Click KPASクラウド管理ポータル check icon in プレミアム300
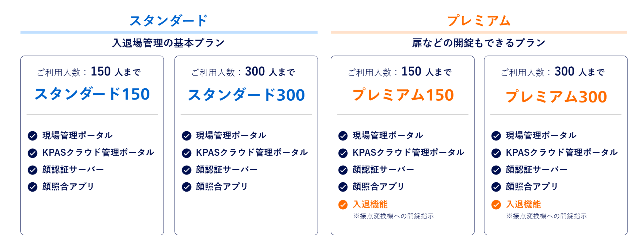 click(496, 153)
